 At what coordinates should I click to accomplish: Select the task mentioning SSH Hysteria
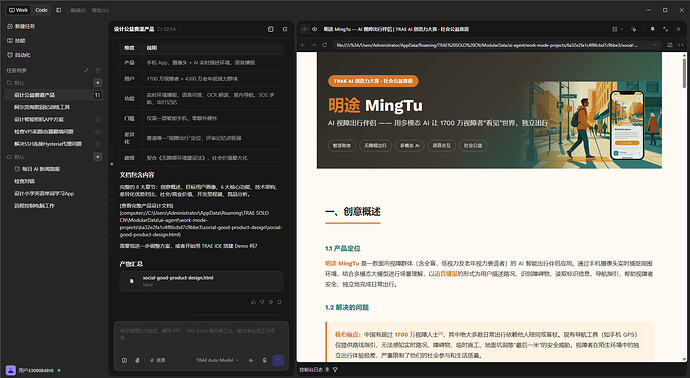coord(48,143)
